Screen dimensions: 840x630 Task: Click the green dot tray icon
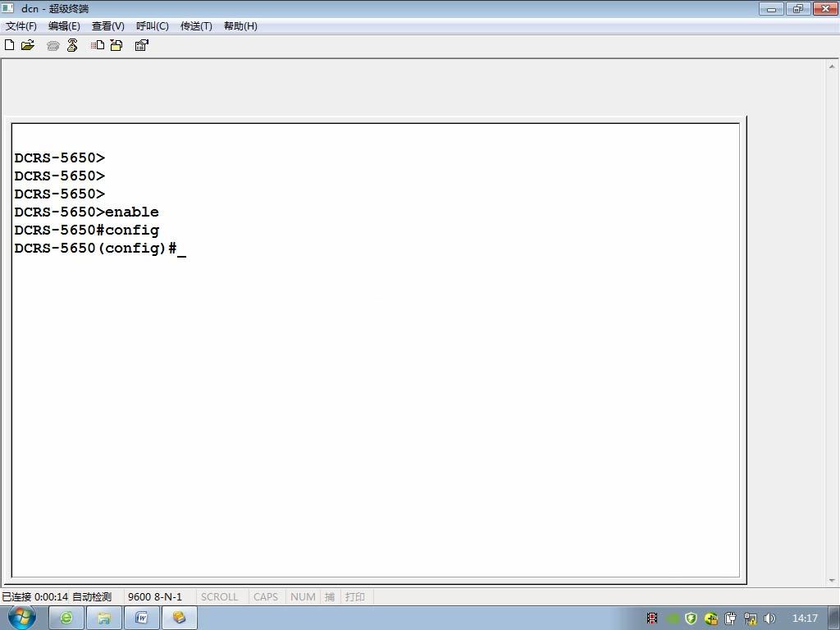coord(673,619)
